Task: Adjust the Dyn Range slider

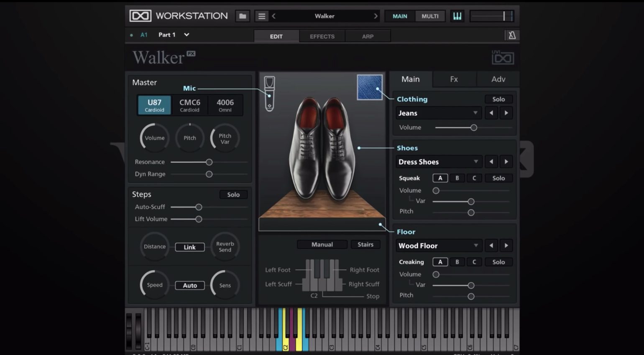Action: (x=209, y=174)
